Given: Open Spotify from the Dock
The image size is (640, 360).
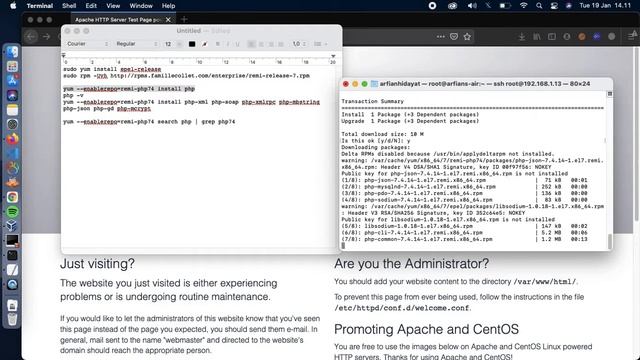Looking at the screenshot, I should coord(12,212).
